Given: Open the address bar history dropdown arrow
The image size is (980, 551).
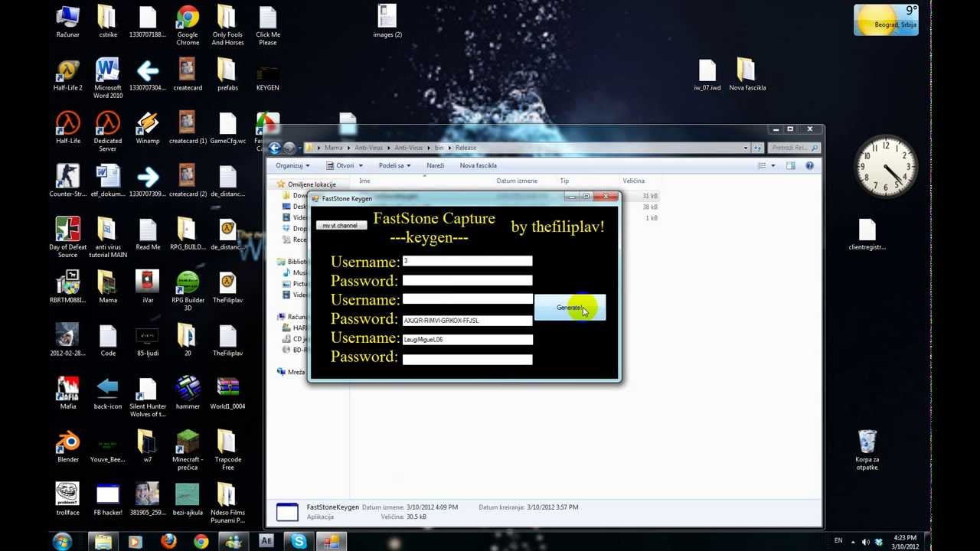Looking at the screenshot, I should pyautogui.click(x=746, y=148).
